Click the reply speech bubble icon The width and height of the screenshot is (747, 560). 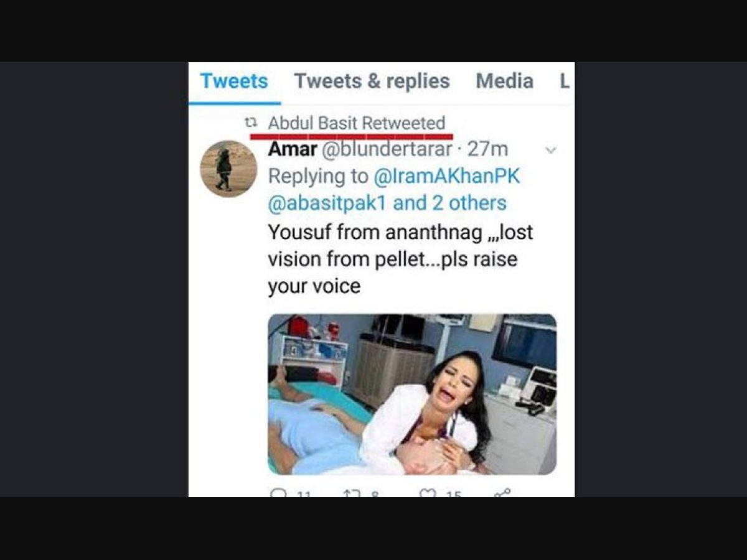click(280, 494)
